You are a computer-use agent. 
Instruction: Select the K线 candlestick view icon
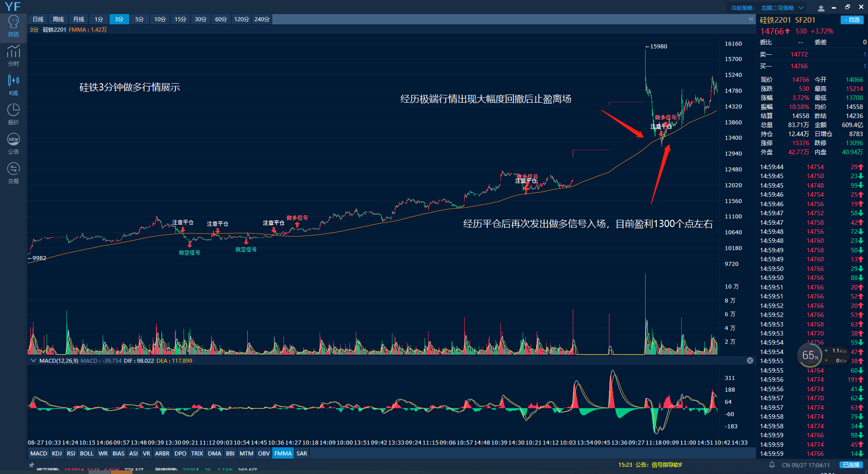click(14, 85)
